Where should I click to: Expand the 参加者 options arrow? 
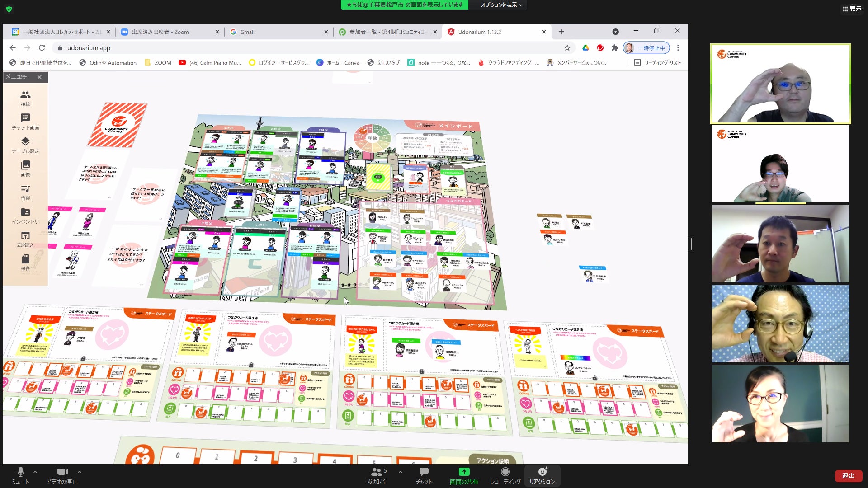point(400,472)
